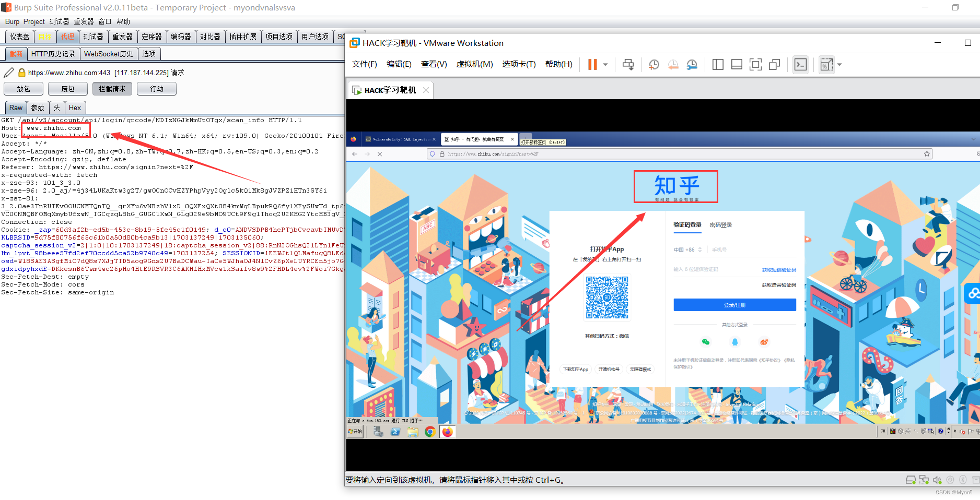The width and height of the screenshot is (980, 500).
Task: Click Chrome icon in VM taskbar
Action: (430, 432)
